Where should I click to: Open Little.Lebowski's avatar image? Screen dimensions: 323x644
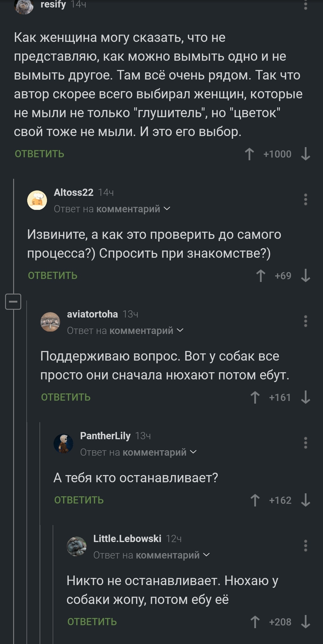[77, 546]
